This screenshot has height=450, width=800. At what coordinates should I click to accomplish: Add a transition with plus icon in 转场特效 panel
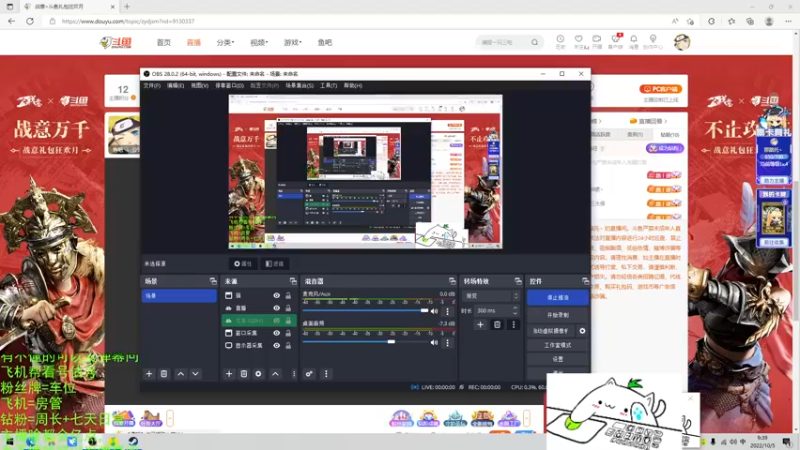pos(480,324)
